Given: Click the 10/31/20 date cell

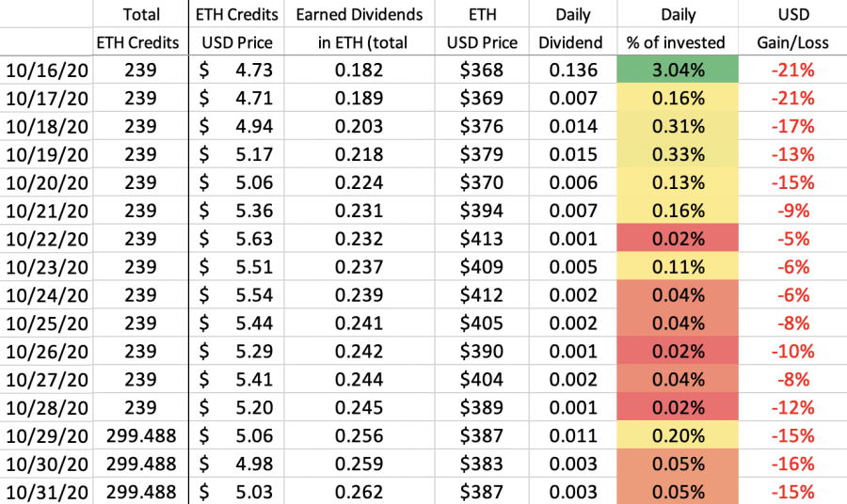Looking at the screenshot, I should tap(46, 491).
